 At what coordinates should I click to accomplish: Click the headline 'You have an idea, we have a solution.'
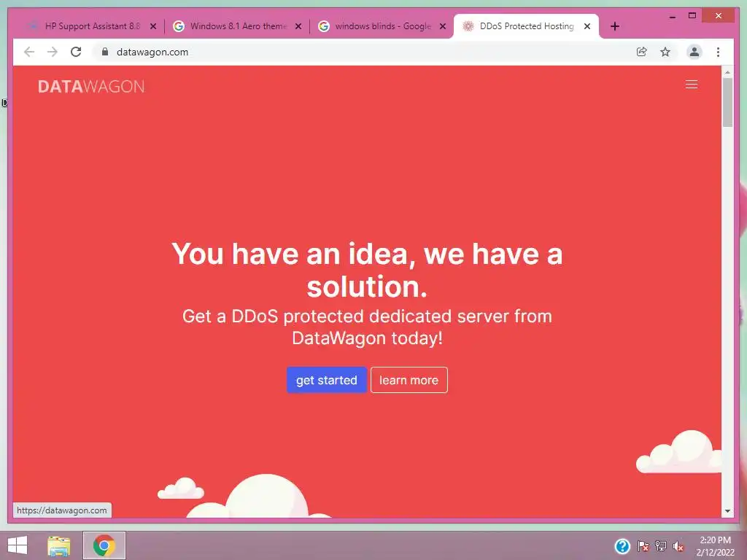coord(367,270)
